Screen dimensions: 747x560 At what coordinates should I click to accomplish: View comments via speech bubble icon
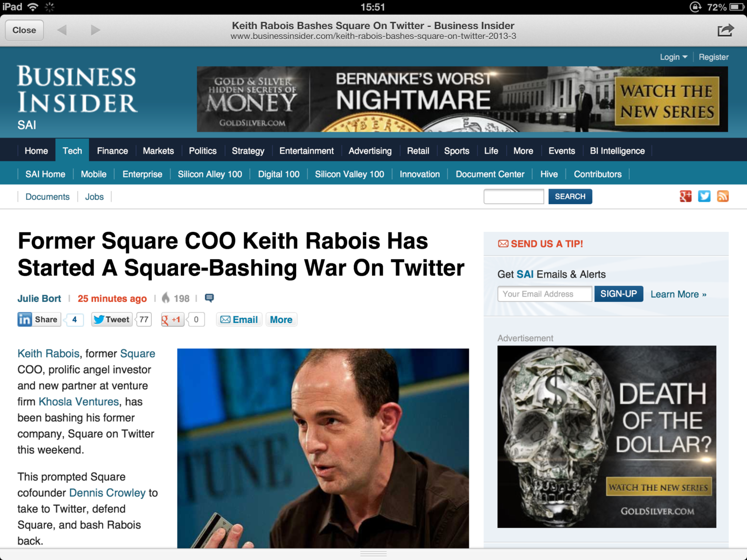(209, 298)
